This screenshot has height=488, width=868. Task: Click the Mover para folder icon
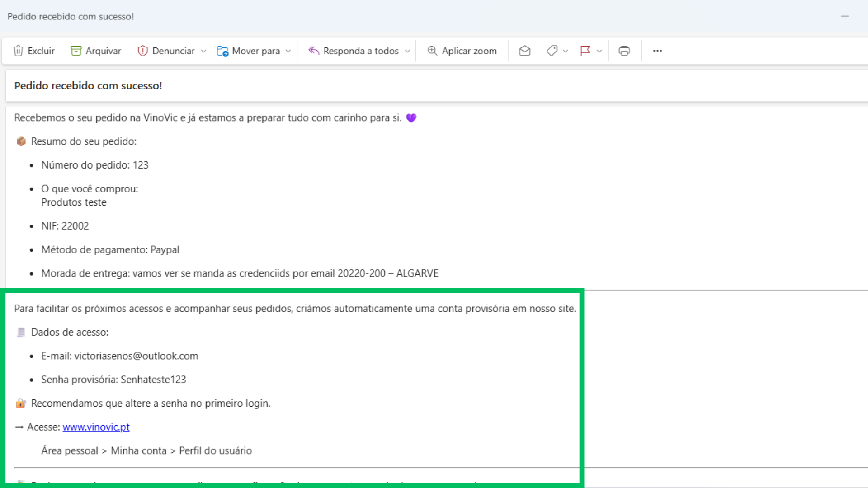coord(222,51)
